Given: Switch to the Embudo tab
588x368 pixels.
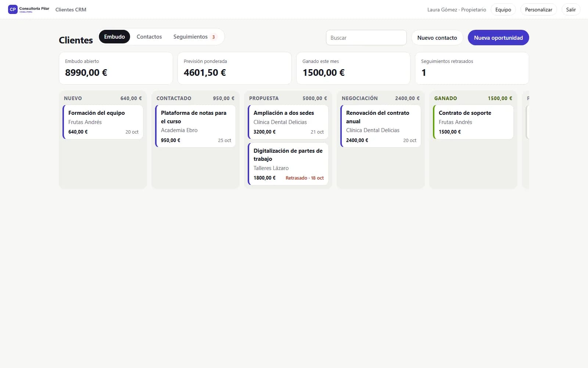Looking at the screenshot, I should 114,37.
